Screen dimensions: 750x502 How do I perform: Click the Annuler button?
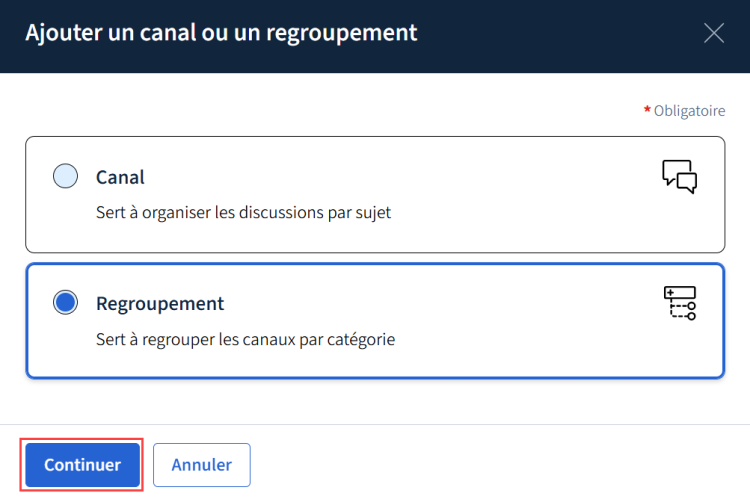pyautogui.click(x=202, y=465)
